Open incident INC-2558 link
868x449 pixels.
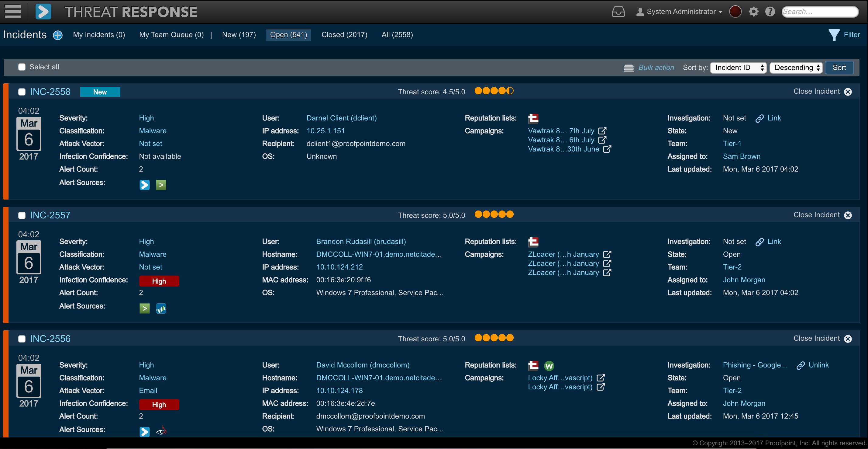pos(50,92)
